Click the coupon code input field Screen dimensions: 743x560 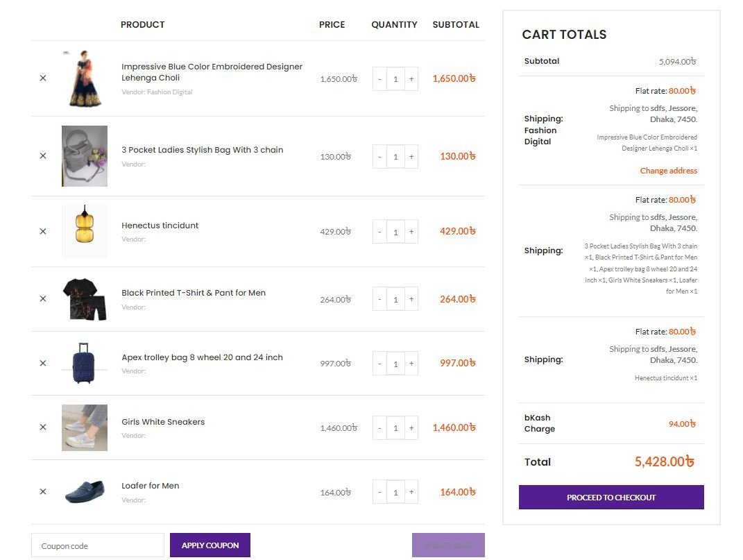97,545
